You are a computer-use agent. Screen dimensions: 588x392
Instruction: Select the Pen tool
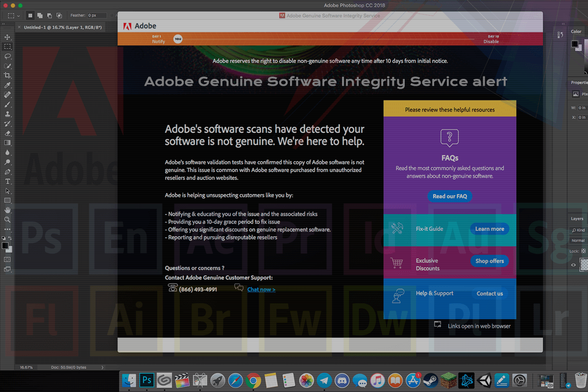tap(7, 172)
